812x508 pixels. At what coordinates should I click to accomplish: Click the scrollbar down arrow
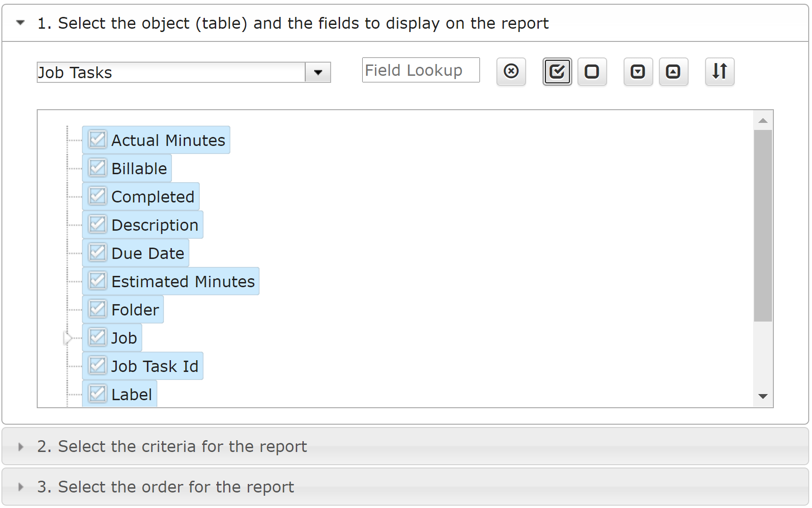pos(763,396)
